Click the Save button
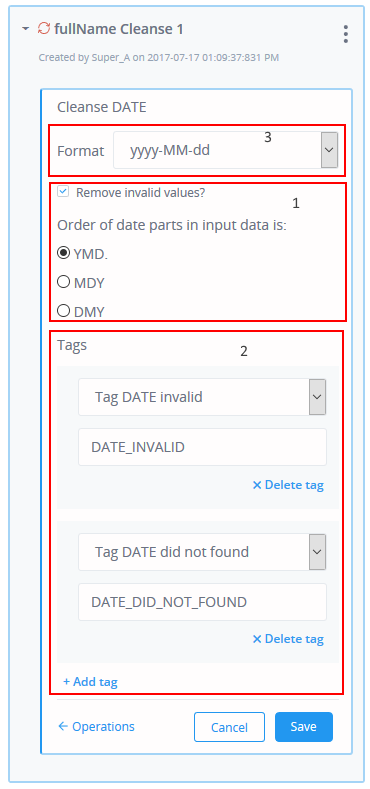Image resolution: width=370 pixels, height=789 pixels. 304,727
